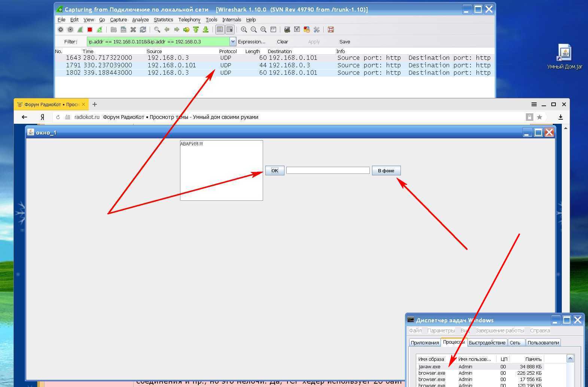This screenshot has height=387, width=588.
Task: Jump to first packet with toolbar arrow
Action: (x=196, y=30)
